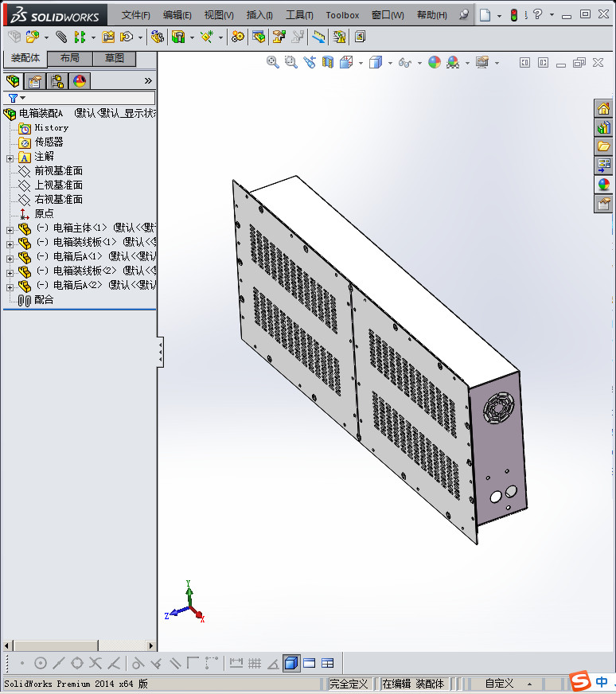Open the Toolbox menu
616x694 pixels.
(x=342, y=15)
